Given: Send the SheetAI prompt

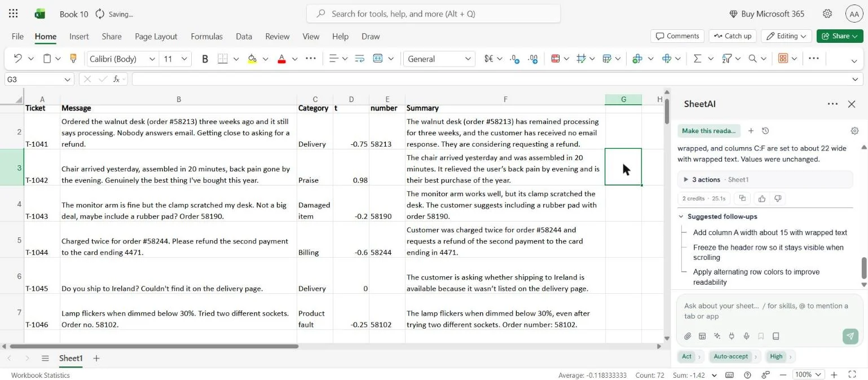Looking at the screenshot, I should click(850, 336).
